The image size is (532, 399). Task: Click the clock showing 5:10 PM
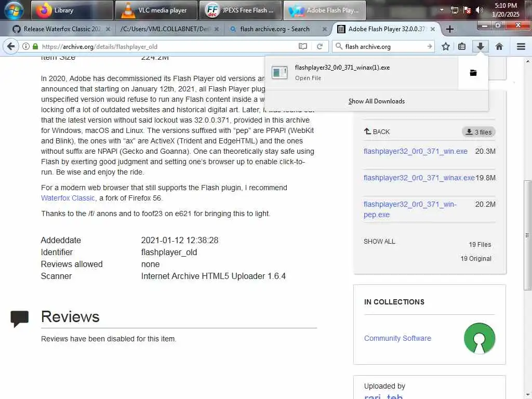506,10
